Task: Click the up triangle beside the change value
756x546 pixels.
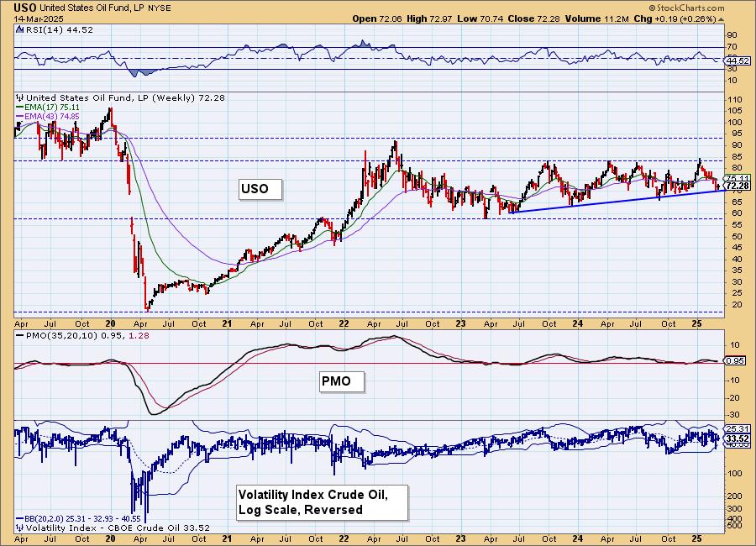Action: tap(722, 19)
